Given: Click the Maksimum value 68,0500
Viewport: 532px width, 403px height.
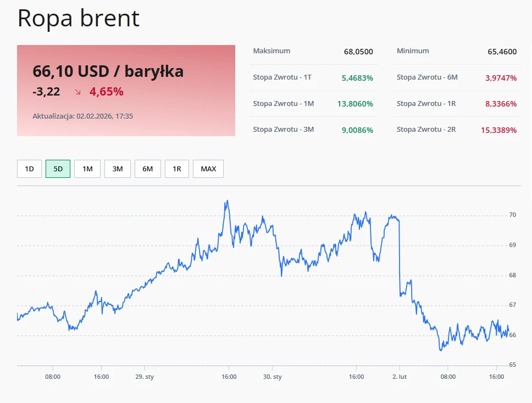Looking at the screenshot, I should [358, 52].
